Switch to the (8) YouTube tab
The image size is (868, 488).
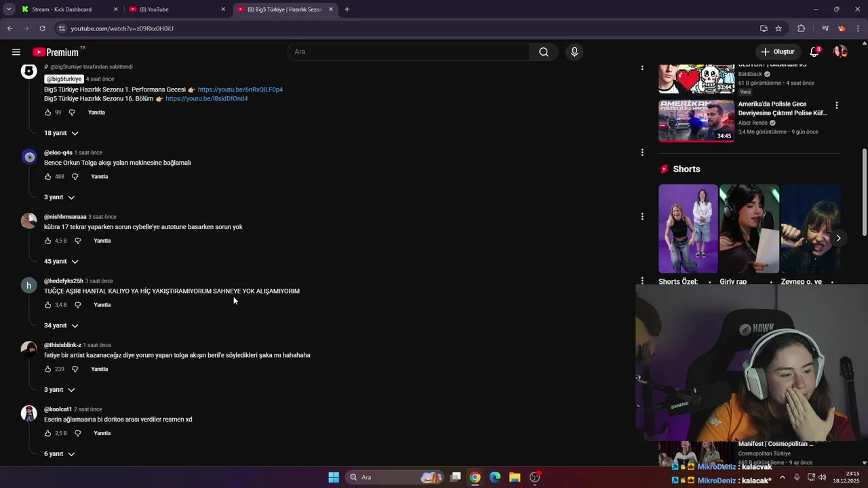(176, 9)
